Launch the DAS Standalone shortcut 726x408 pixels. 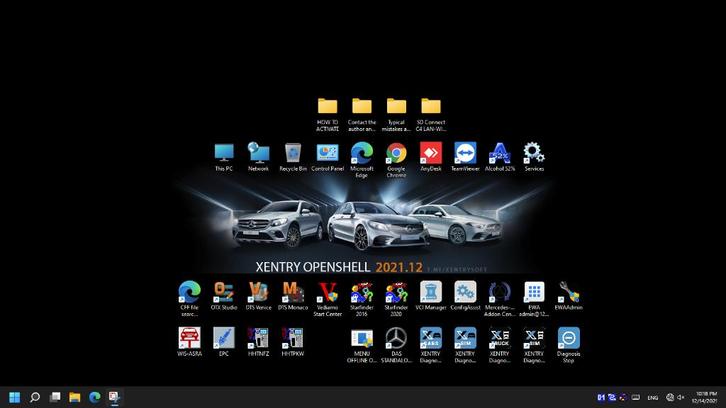(x=396, y=338)
